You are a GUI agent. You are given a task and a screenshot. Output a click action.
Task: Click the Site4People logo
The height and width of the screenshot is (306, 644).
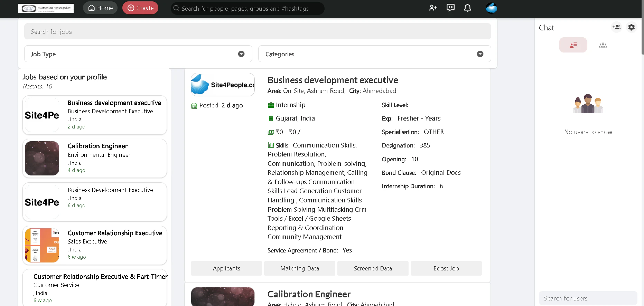tap(46, 8)
